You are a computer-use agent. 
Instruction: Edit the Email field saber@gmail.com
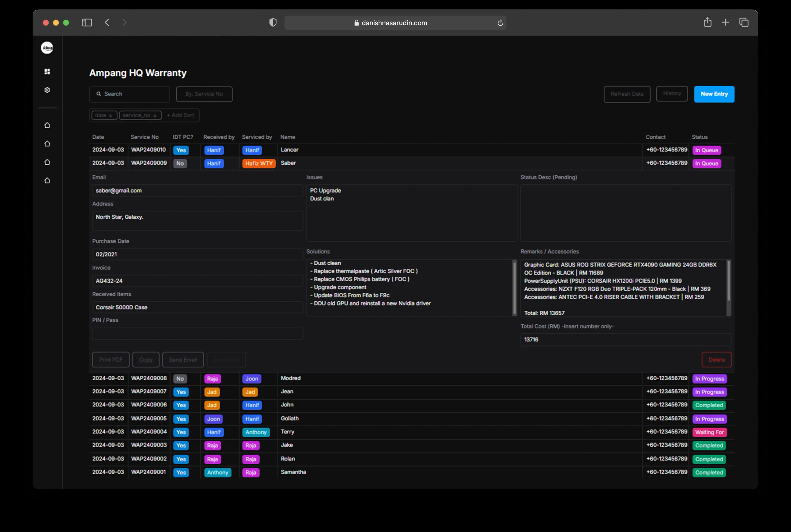tap(198, 190)
